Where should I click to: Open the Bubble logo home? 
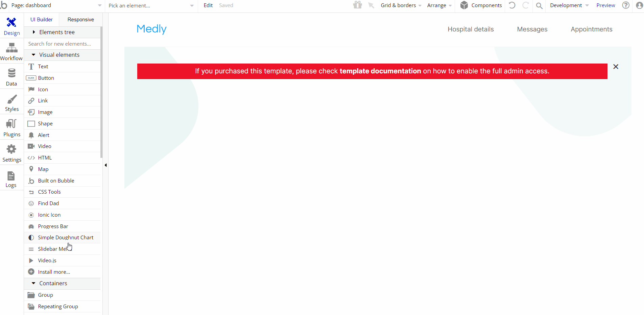tap(4, 5)
